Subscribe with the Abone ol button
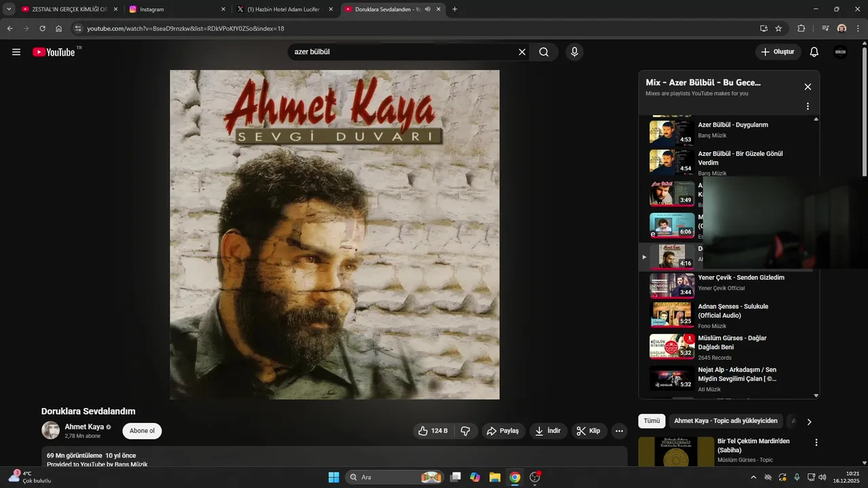868x488 pixels. [x=142, y=431]
